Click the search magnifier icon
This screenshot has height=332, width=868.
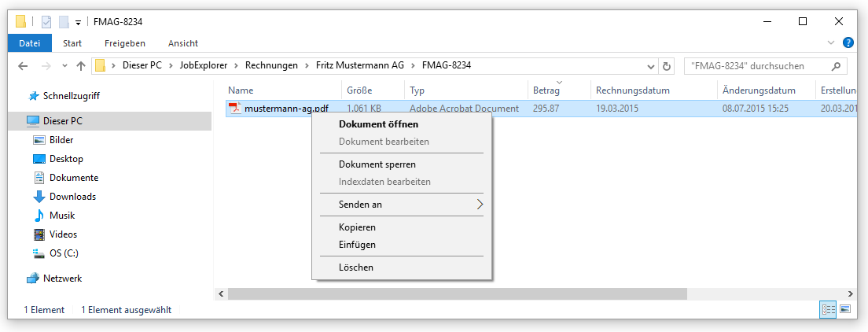pyautogui.click(x=837, y=66)
